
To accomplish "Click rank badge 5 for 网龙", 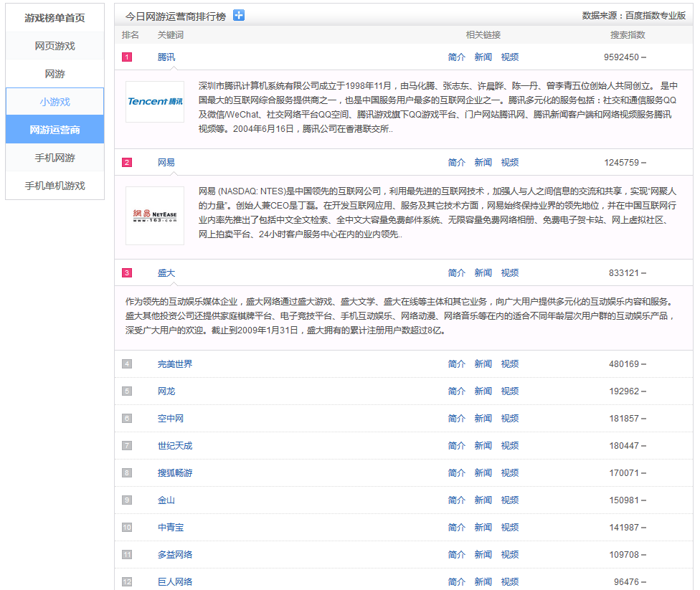I will pos(127,391).
